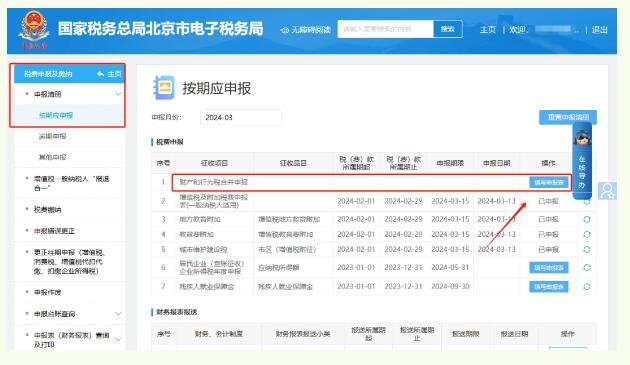This screenshot has height=365, width=630.
Task: Click 已申报 status in row 2
Action: 548,201
